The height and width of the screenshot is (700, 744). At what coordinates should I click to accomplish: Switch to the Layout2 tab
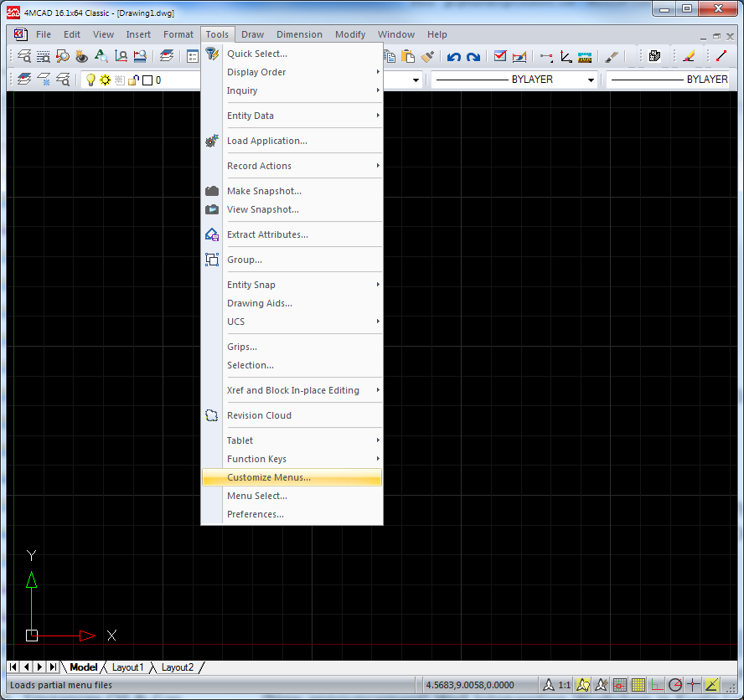click(178, 667)
